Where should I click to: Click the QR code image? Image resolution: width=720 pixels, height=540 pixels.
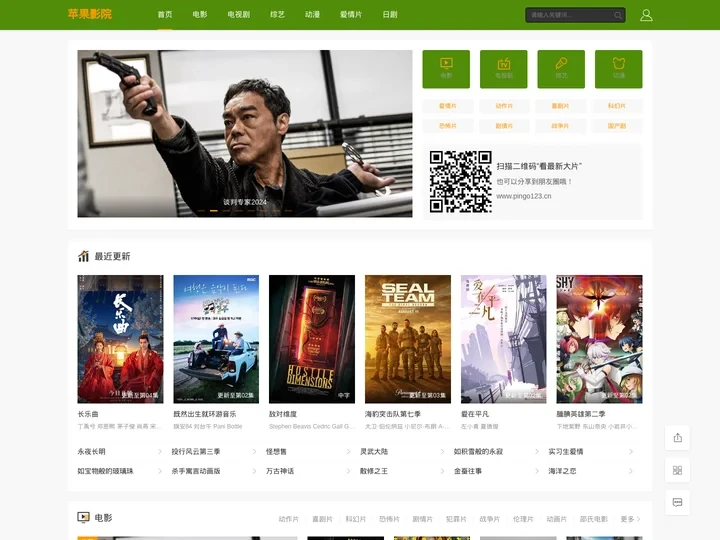click(461, 181)
